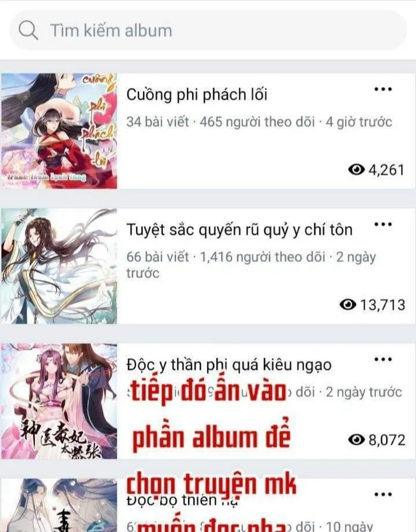Open Tuyệt sắc quyến rũ quỷ y cover image
This screenshot has width=416, height=532.
(x=59, y=266)
